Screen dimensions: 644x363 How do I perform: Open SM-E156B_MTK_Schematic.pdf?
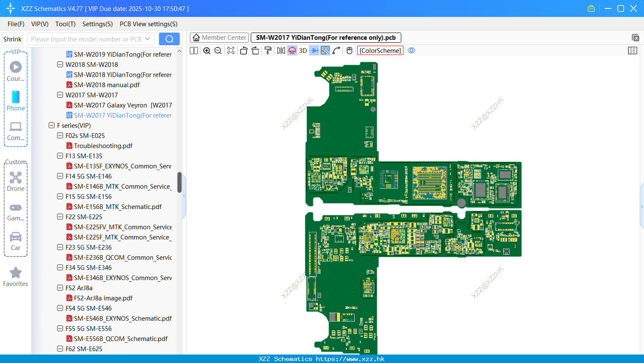pyautogui.click(x=118, y=206)
